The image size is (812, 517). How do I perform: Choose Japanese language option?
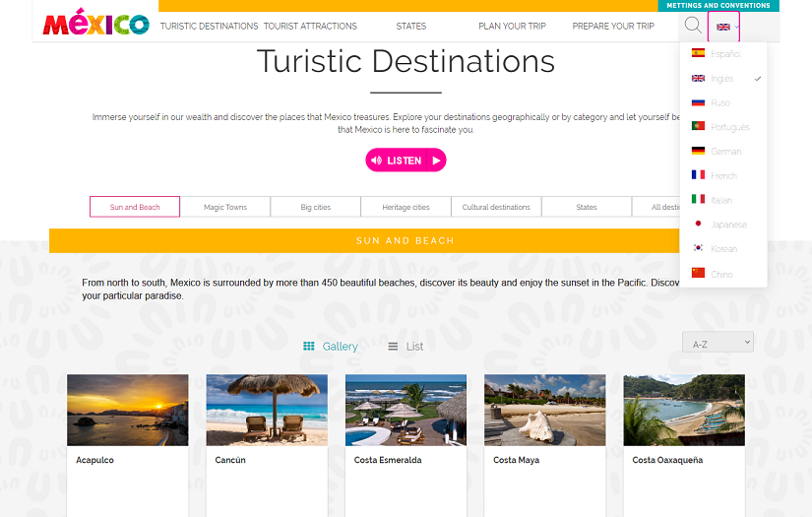pyautogui.click(x=723, y=225)
